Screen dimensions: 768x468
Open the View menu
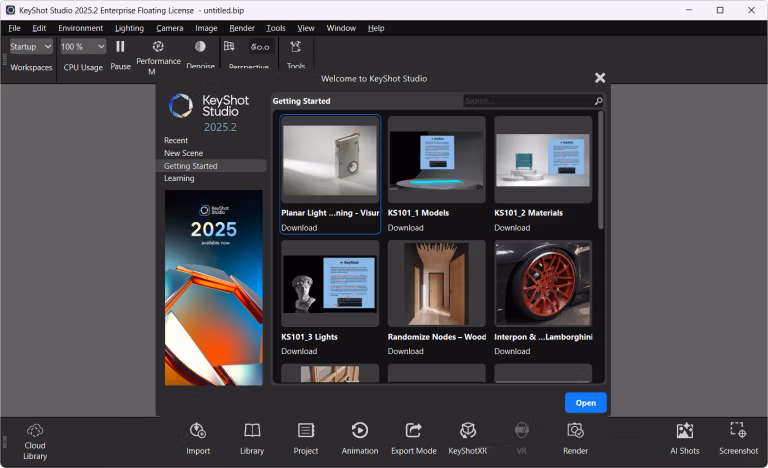click(306, 28)
